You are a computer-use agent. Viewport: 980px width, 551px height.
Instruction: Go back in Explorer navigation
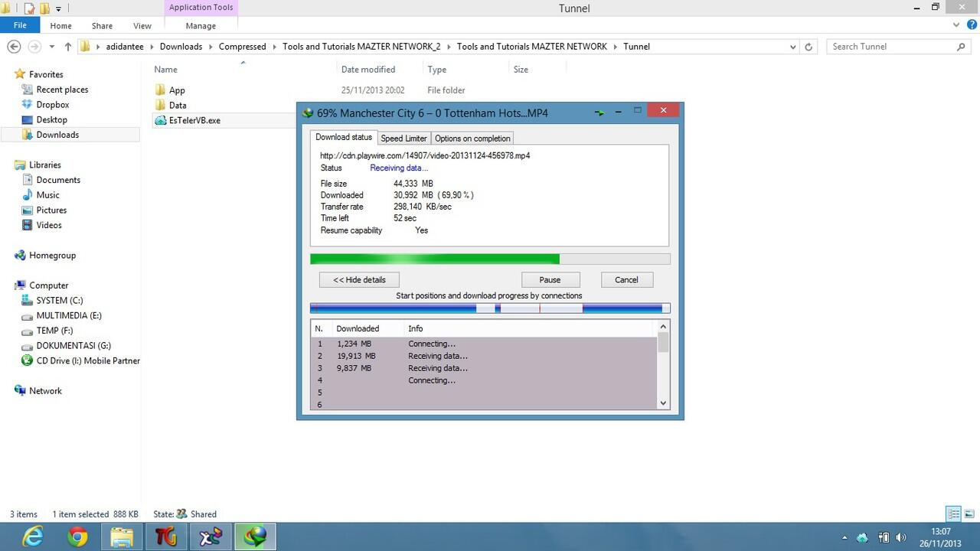tap(14, 47)
